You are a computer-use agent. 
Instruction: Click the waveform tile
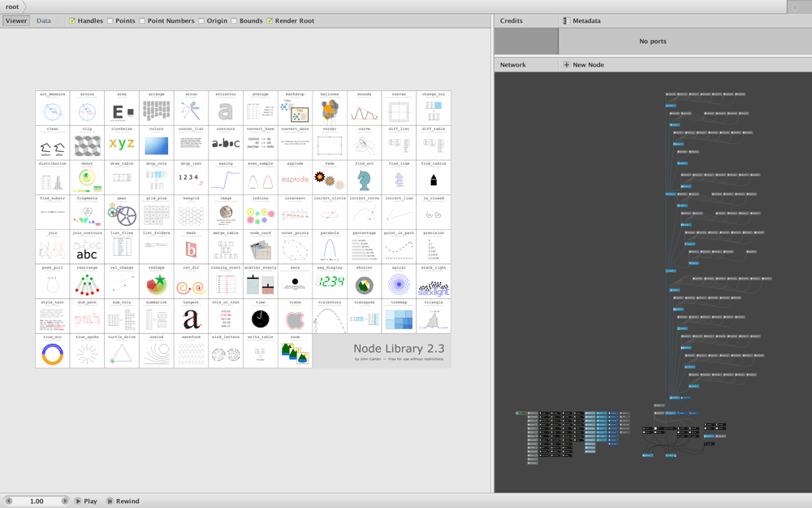(x=191, y=351)
